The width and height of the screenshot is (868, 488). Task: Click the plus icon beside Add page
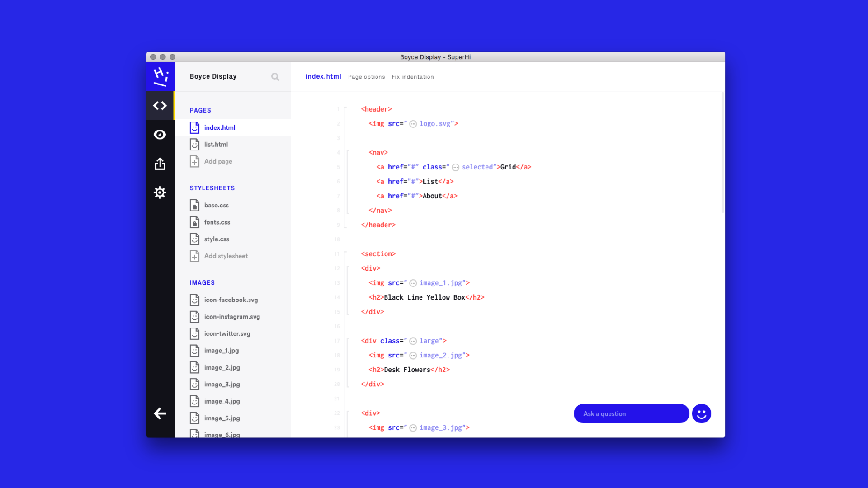click(x=194, y=161)
